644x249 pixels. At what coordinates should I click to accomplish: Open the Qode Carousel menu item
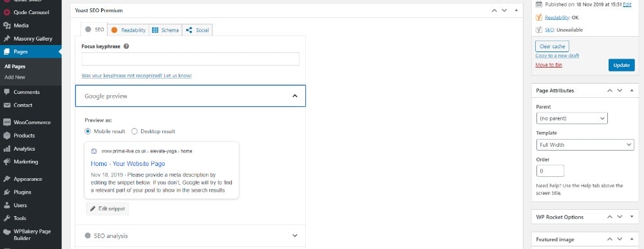[x=31, y=12]
